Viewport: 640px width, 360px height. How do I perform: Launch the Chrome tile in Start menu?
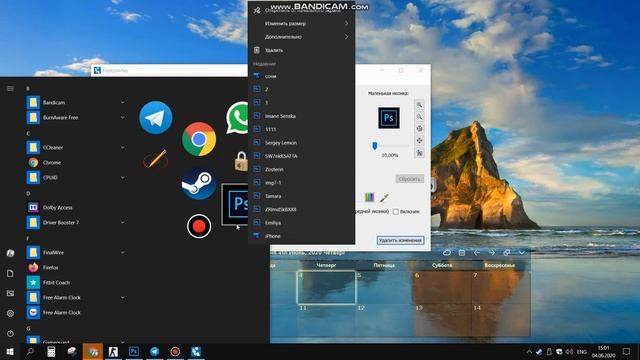(x=199, y=139)
